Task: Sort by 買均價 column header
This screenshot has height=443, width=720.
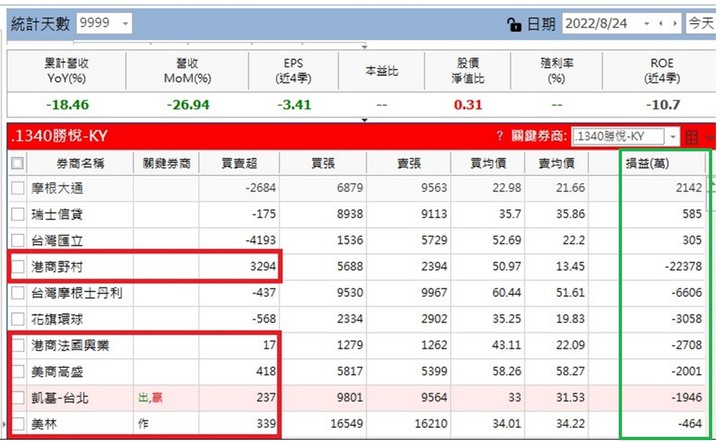Action: 488,163
